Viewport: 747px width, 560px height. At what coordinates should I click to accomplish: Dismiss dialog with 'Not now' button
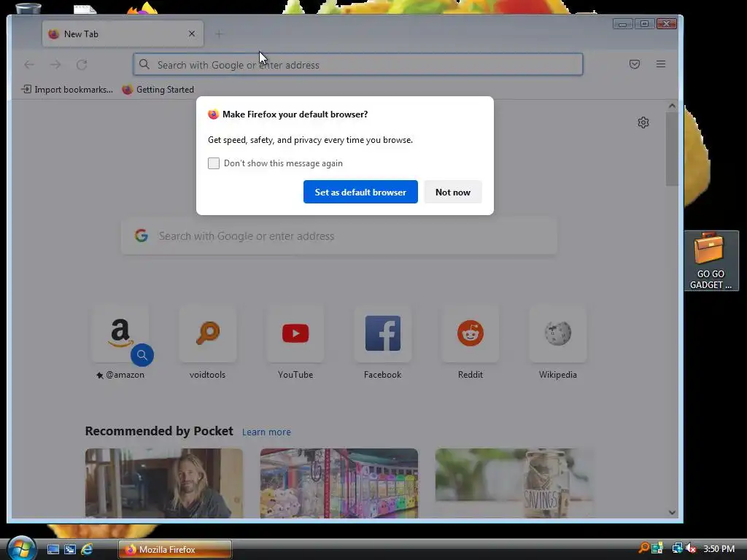point(452,192)
